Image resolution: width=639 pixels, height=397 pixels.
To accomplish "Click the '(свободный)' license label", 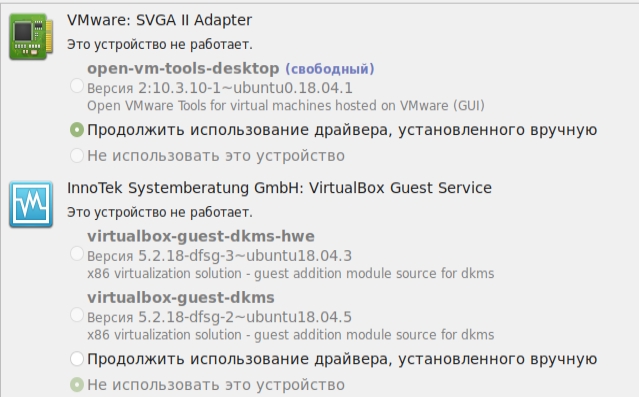I will [x=330, y=69].
